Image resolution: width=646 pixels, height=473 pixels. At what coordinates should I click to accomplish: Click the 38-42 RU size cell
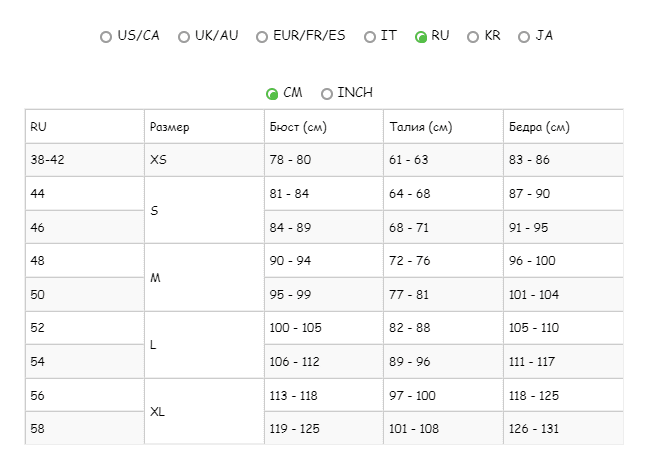47,160
